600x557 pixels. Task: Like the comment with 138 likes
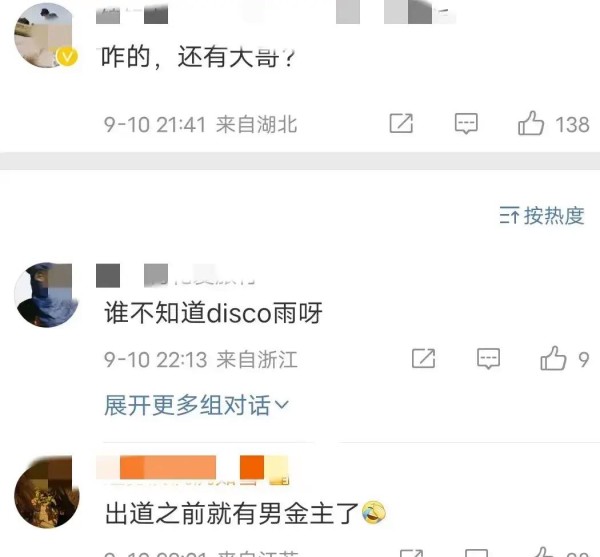pyautogui.click(x=531, y=123)
